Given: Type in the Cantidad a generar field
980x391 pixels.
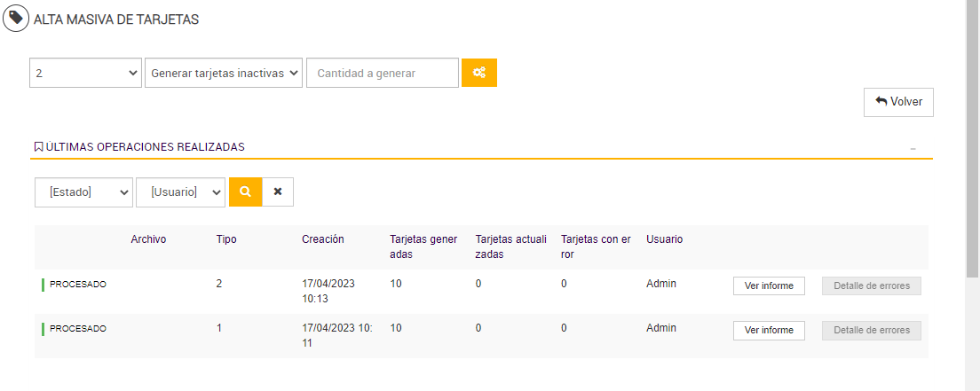Looking at the screenshot, I should tap(382, 73).
